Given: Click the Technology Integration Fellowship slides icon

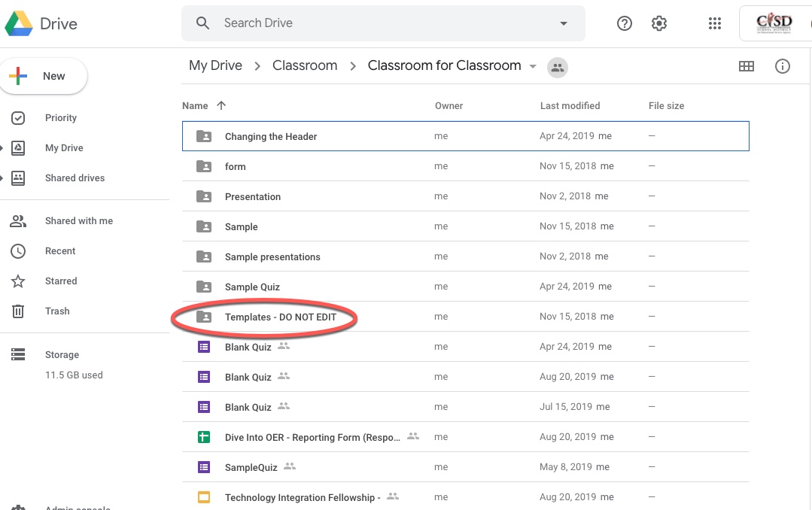Looking at the screenshot, I should pos(204,497).
